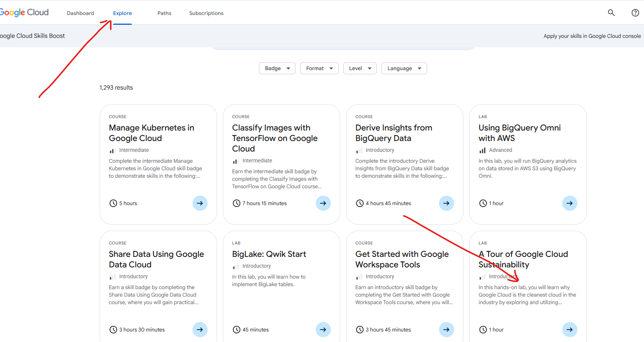Expand the Level filter dropdown
644x342 pixels.
pos(360,68)
